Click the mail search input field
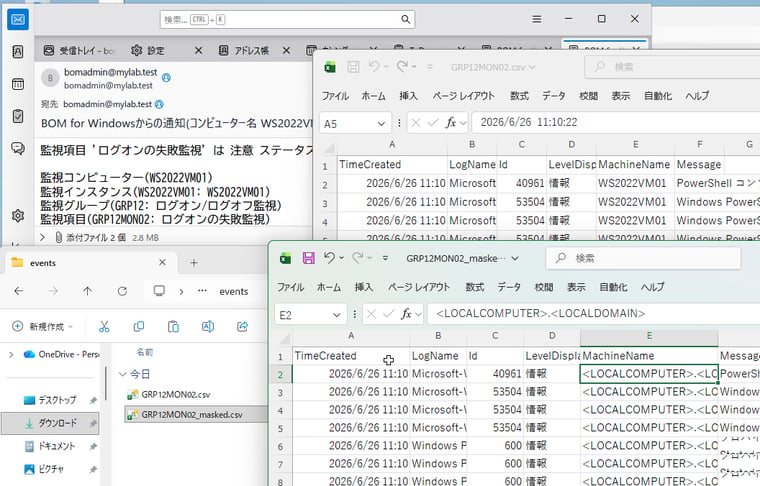The image size is (760, 486). pos(287,19)
